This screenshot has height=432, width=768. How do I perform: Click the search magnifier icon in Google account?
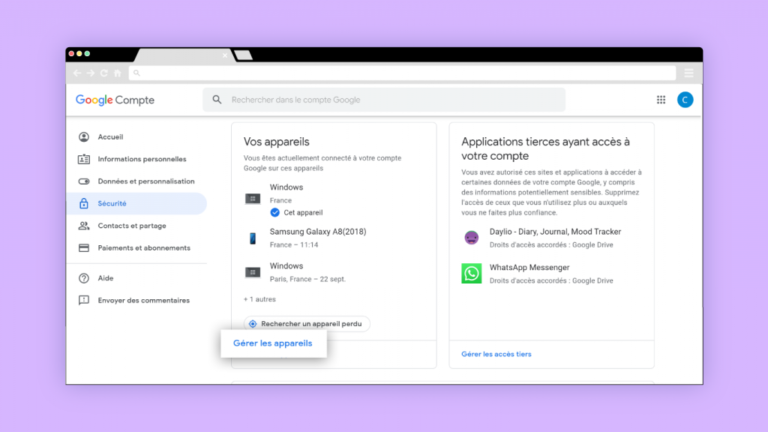(x=216, y=99)
